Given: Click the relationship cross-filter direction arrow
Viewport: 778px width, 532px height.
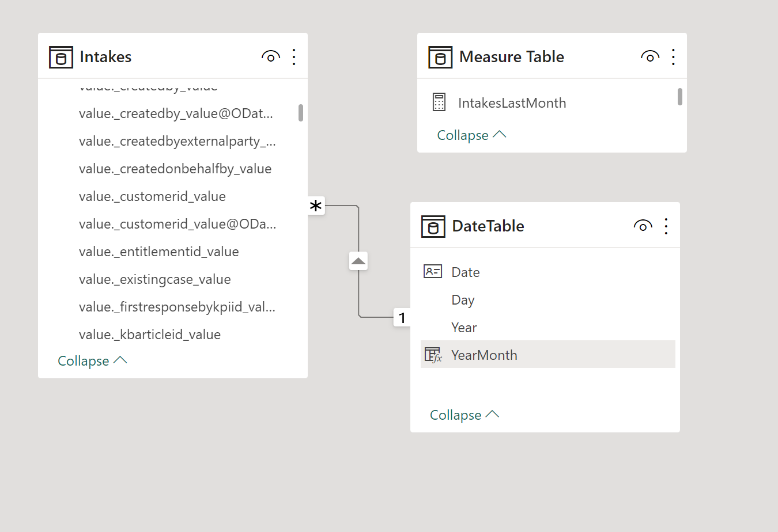Looking at the screenshot, I should point(358,261).
